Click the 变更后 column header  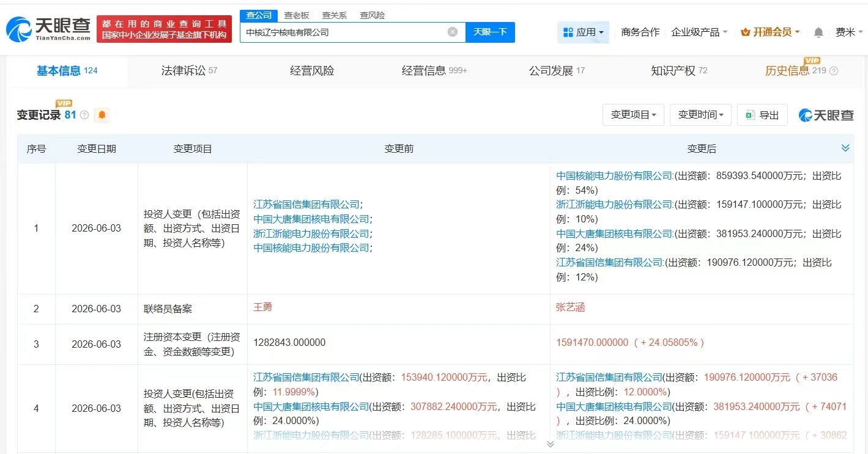pos(702,149)
